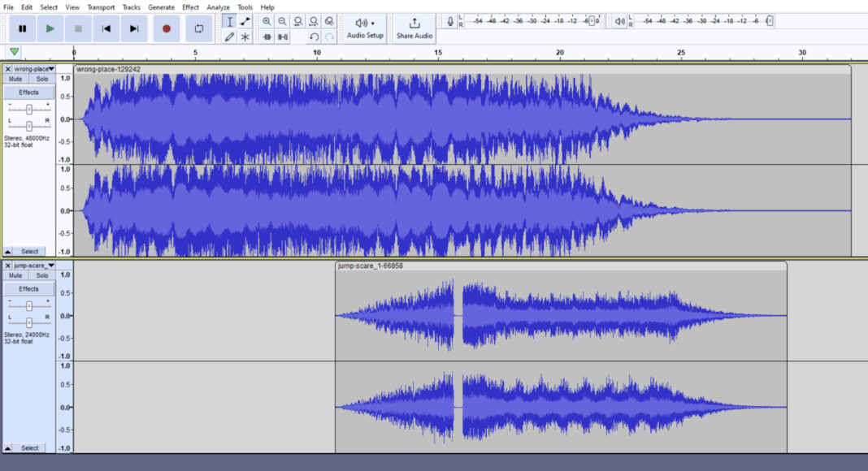Mute the wrong-place track

(x=14, y=79)
